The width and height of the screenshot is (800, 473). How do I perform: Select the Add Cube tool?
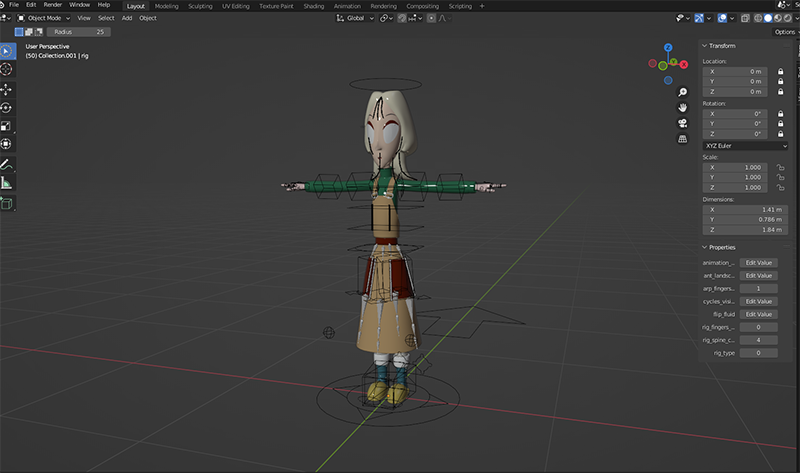coord(7,203)
